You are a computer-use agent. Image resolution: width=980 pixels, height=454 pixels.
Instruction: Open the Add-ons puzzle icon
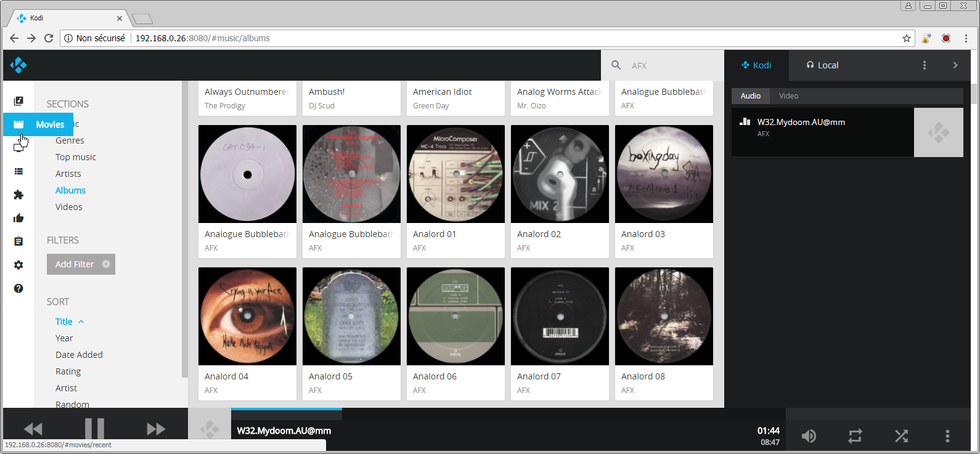pos(18,195)
